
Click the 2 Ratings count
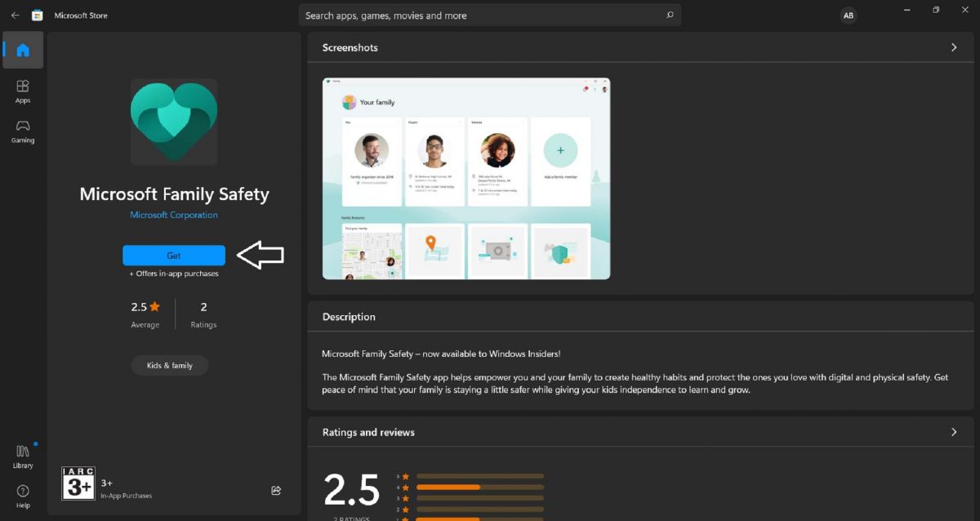203,314
